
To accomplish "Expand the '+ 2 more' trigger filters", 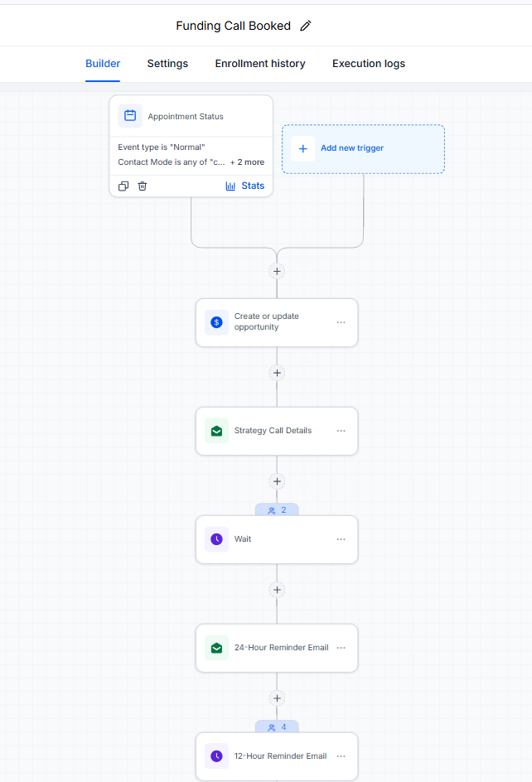I will [247, 162].
